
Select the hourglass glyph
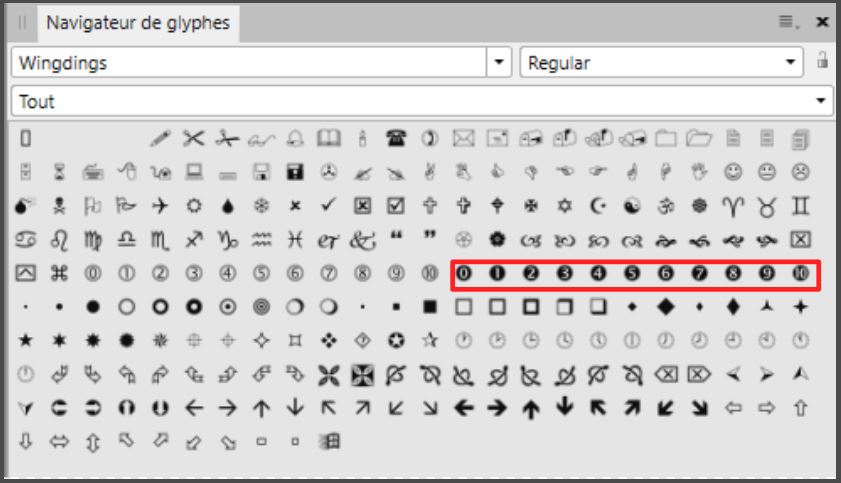coord(59,172)
